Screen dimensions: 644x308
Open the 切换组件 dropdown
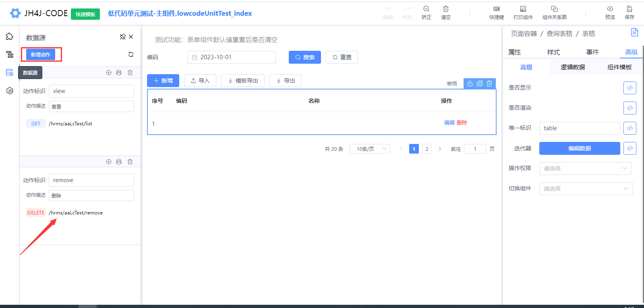586,189
